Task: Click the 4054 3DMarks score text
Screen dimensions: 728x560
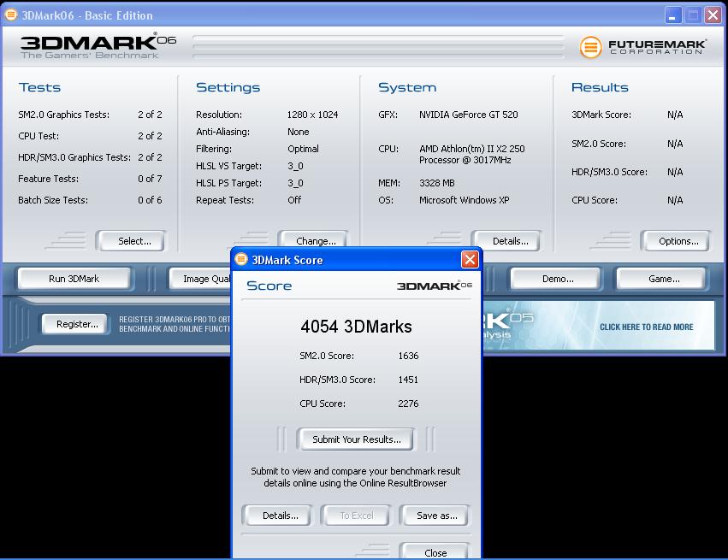Action: pos(356,327)
